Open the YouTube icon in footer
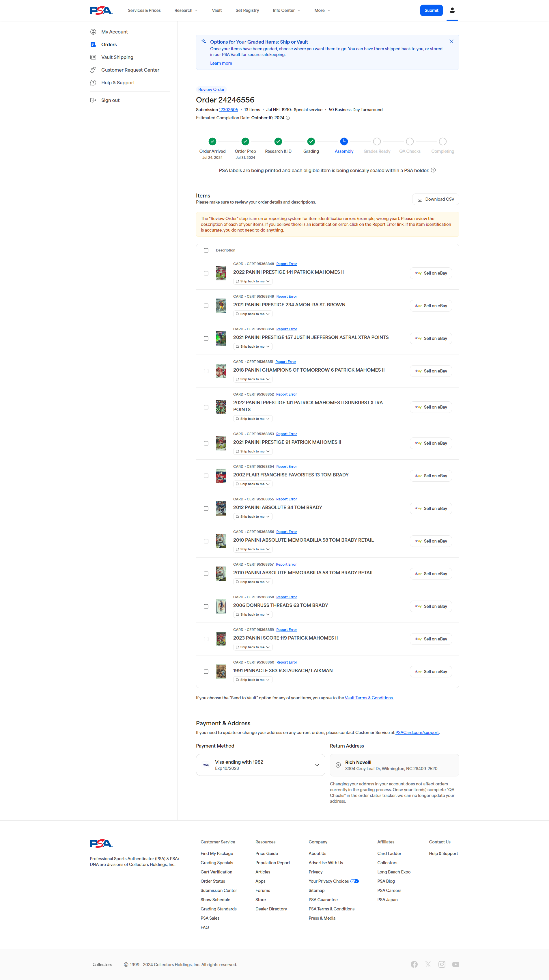The width and height of the screenshot is (549, 980). pos(455,964)
